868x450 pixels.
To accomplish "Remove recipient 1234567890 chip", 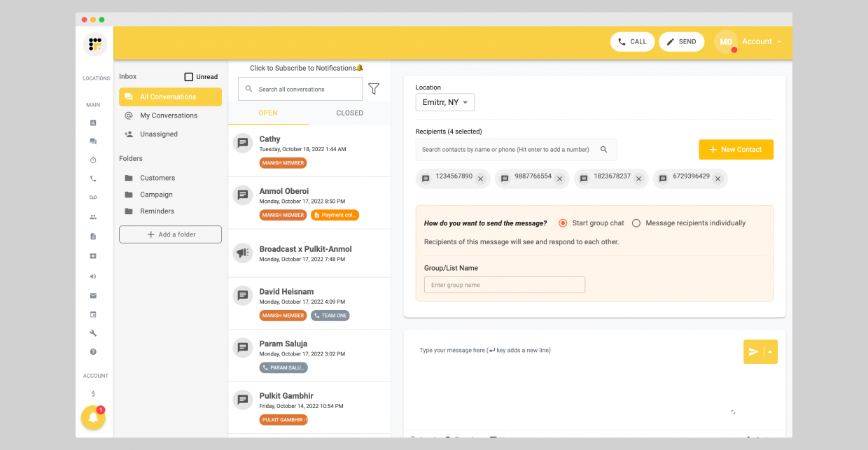I will point(481,179).
